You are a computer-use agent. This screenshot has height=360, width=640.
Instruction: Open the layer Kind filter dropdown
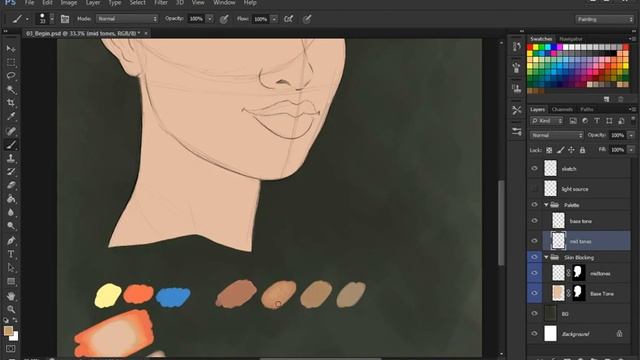(x=547, y=121)
